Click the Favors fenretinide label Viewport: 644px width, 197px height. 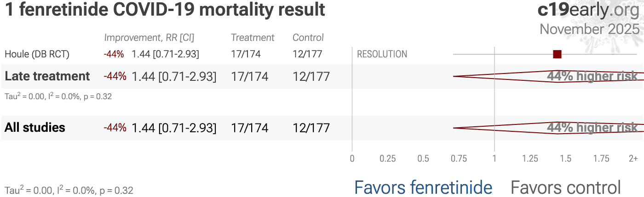423,187
